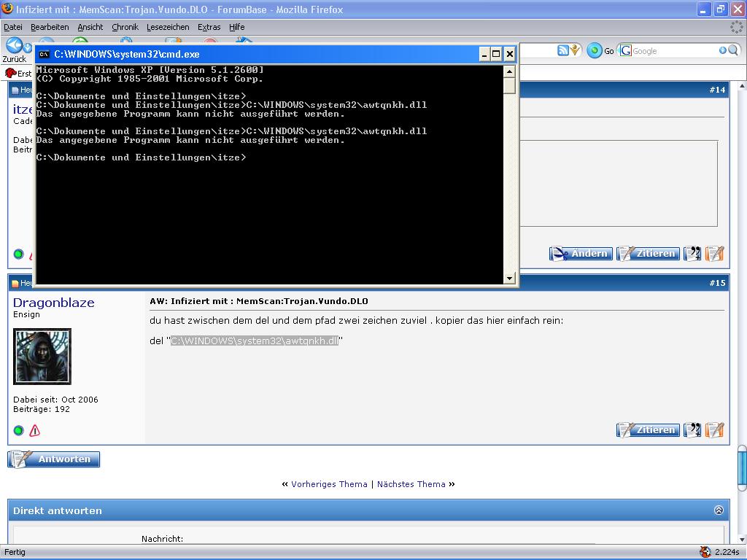747x560 pixels.
Task: Click the 'Beiträge: 192' text
Action: click(x=42, y=409)
